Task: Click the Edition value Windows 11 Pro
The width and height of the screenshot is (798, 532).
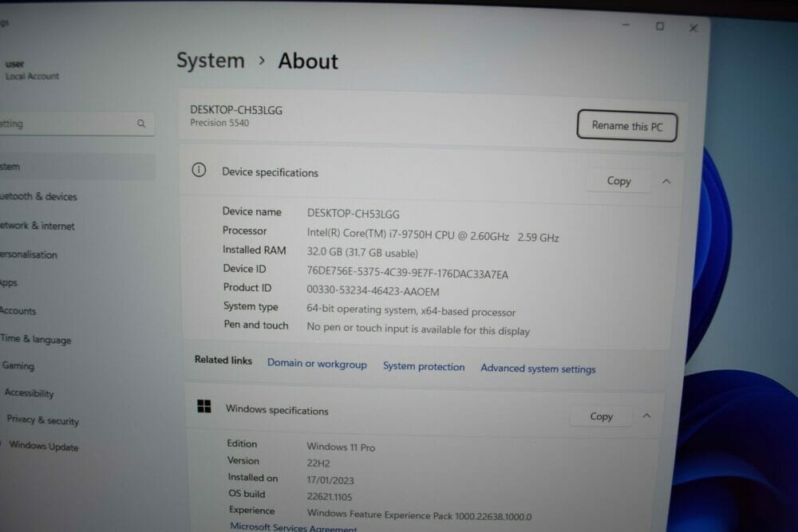Action: pyautogui.click(x=341, y=447)
